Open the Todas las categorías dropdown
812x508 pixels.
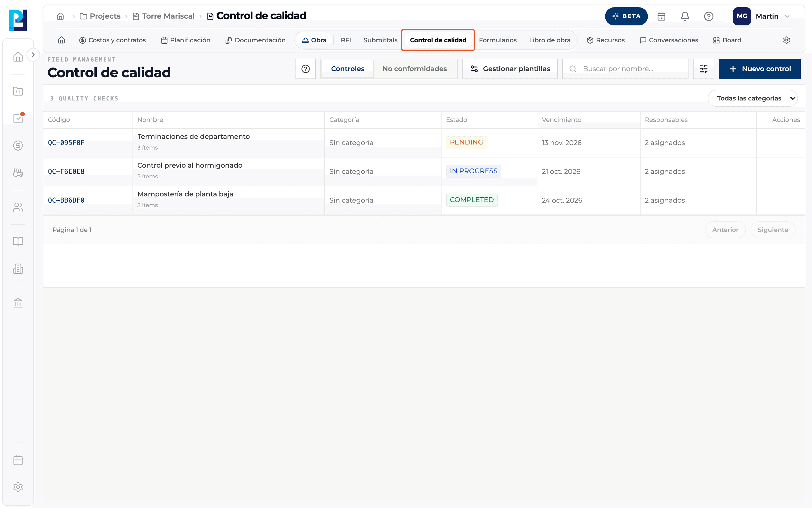coord(753,98)
